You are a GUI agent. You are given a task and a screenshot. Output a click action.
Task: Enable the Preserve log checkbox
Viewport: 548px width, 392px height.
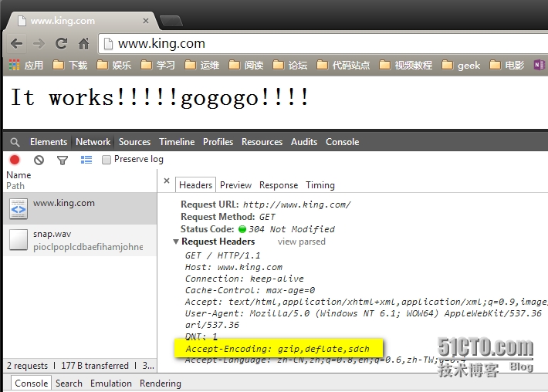[x=107, y=160]
